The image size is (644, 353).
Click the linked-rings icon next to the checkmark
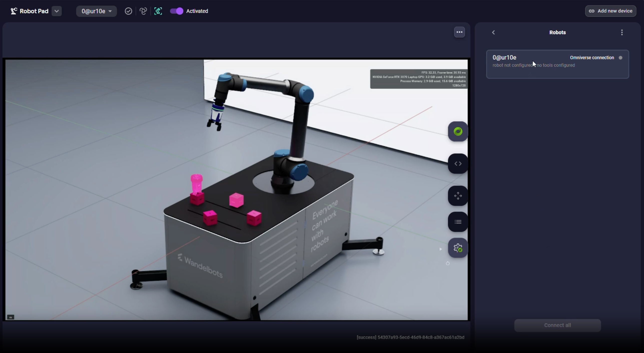click(143, 11)
